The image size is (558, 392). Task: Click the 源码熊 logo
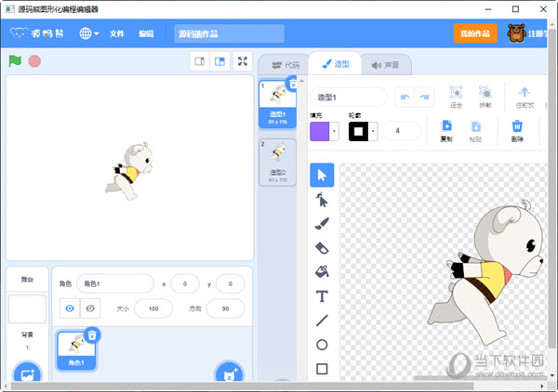[x=37, y=33]
